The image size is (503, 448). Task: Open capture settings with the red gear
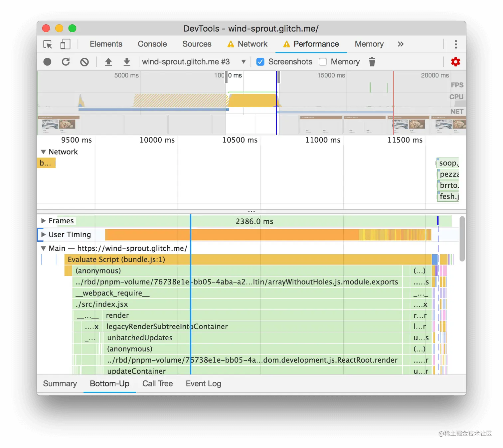[x=455, y=62]
